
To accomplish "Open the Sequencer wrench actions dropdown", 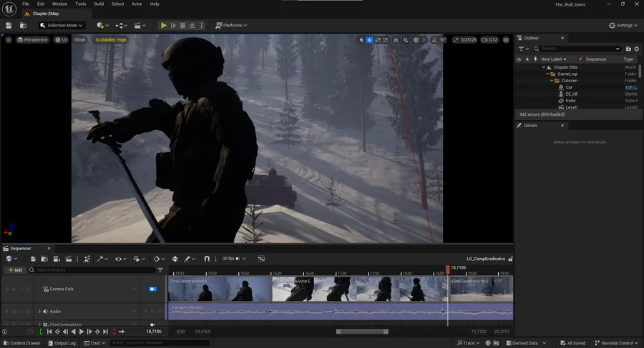I will [x=102, y=259].
